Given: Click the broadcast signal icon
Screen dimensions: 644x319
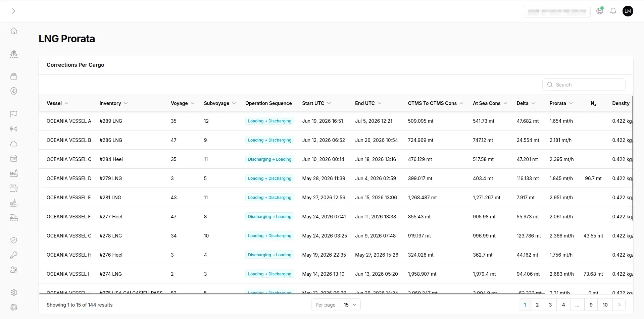Looking at the screenshot, I should (x=14, y=129).
